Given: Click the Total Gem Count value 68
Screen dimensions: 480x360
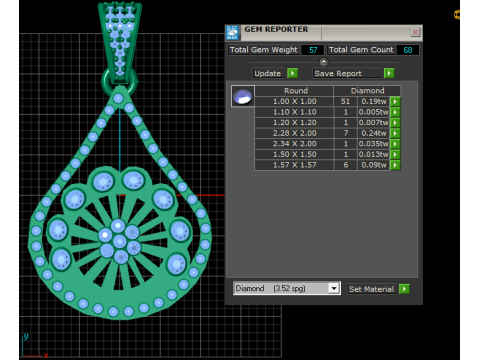Looking at the screenshot, I should point(408,50).
